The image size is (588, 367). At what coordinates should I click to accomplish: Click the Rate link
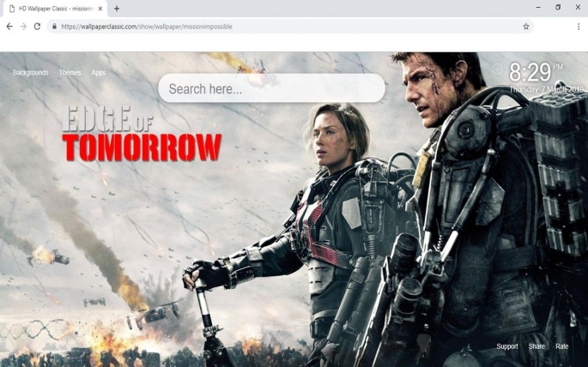pyautogui.click(x=561, y=346)
